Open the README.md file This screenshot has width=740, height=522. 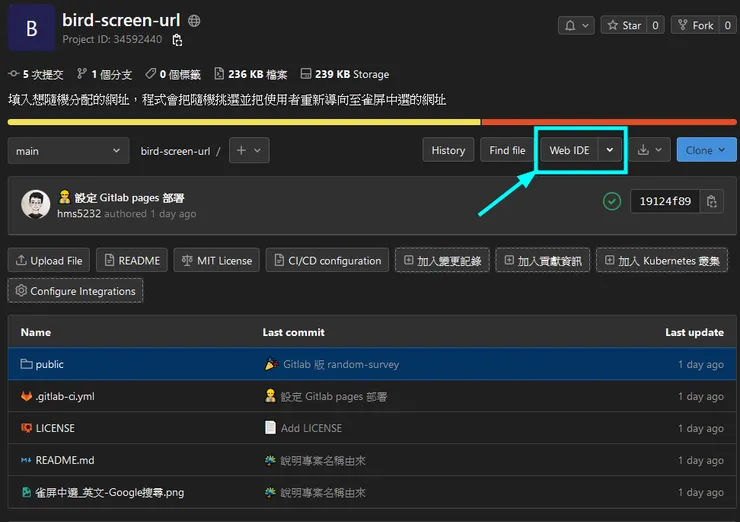(x=65, y=460)
